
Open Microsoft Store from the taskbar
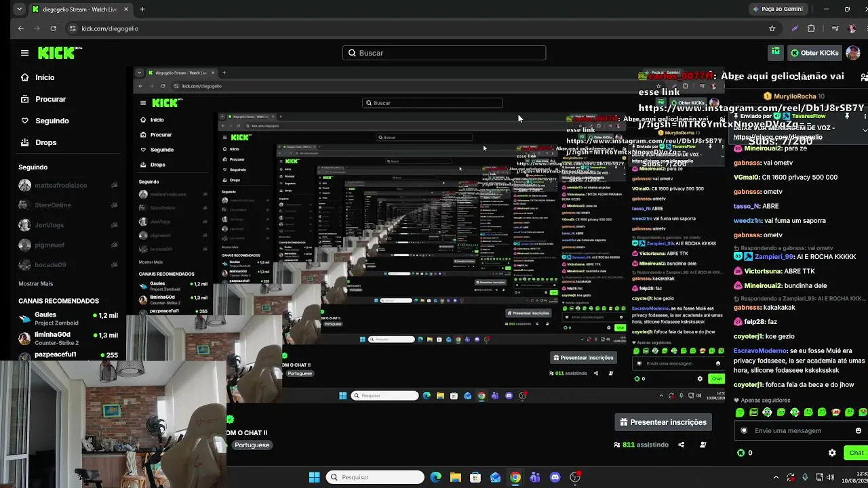pyautogui.click(x=475, y=477)
